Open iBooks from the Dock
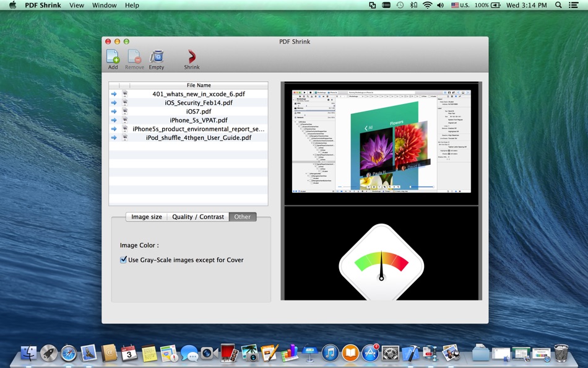The image size is (588, 368). [x=350, y=353]
